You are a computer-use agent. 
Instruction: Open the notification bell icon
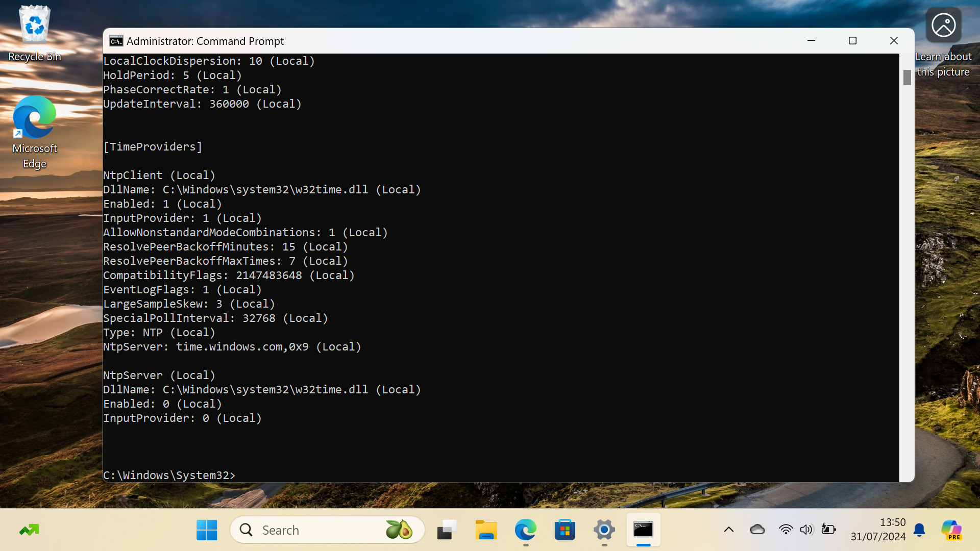tap(919, 530)
